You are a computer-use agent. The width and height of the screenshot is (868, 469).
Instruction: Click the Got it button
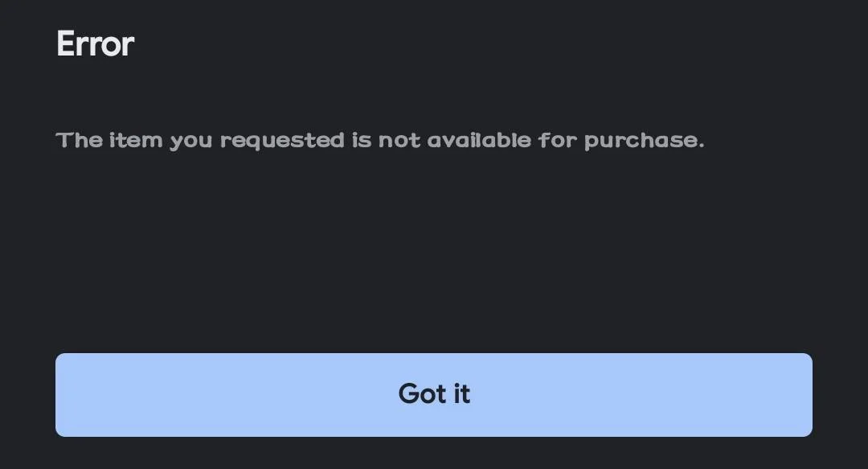(433, 395)
